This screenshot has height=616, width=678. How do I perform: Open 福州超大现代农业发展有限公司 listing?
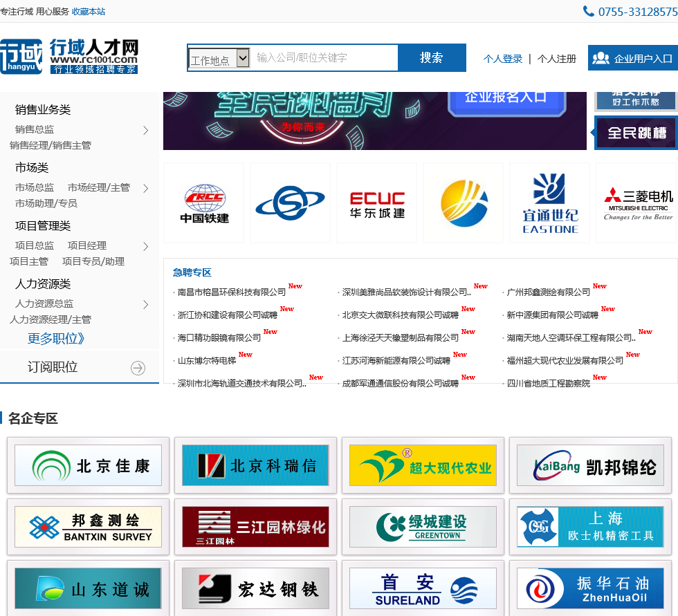(565, 361)
